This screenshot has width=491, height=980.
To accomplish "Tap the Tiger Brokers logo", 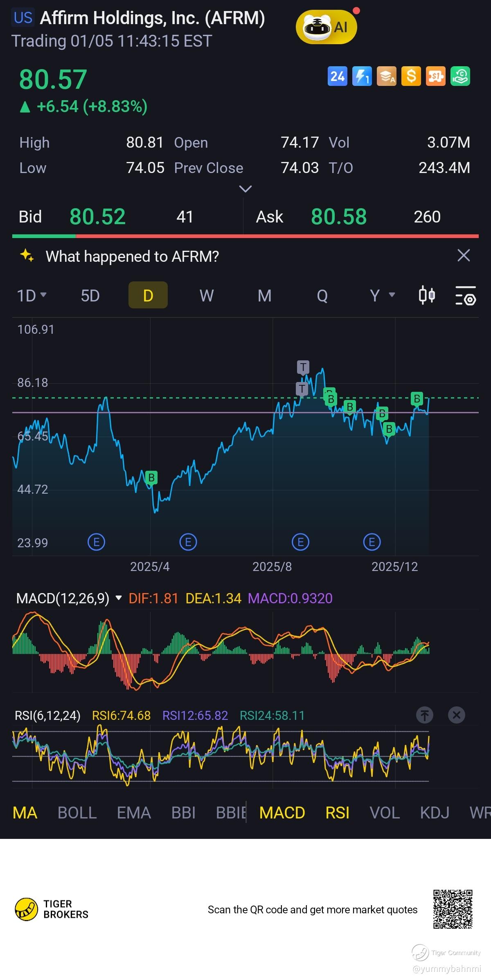I will [52, 909].
